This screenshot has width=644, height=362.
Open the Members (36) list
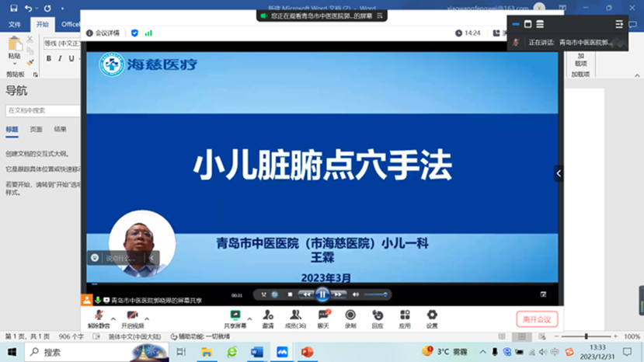[x=295, y=319]
